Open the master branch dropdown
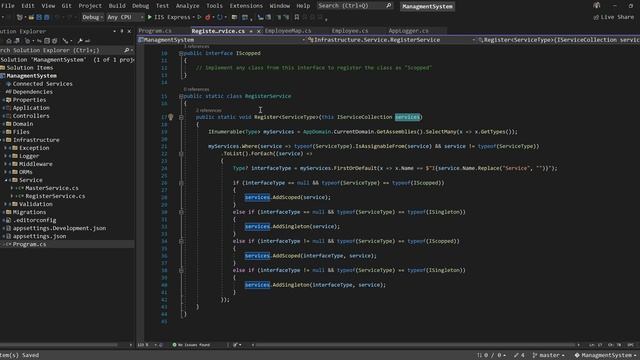The height and width of the screenshot is (360, 640). [x=549, y=355]
